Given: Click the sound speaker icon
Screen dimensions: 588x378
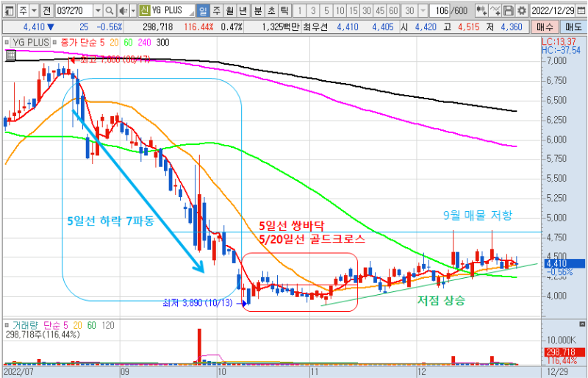Looking at the screenshot, I should [122, 10].
